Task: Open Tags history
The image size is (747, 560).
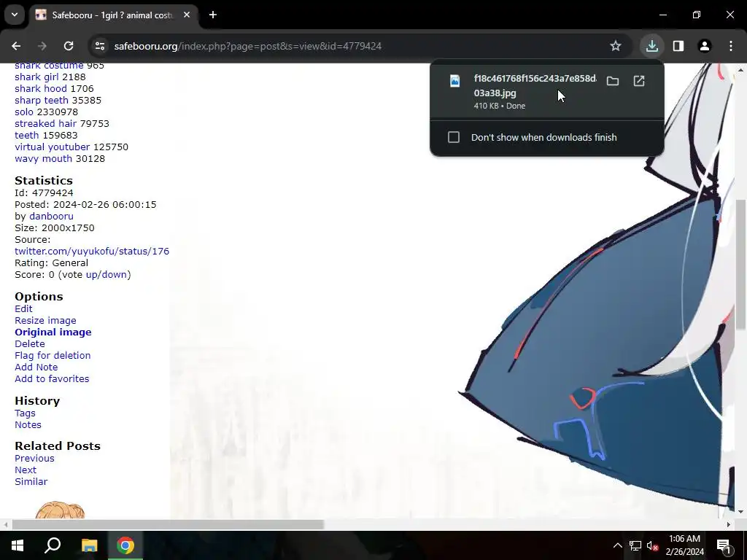Action: click(25, 413)
